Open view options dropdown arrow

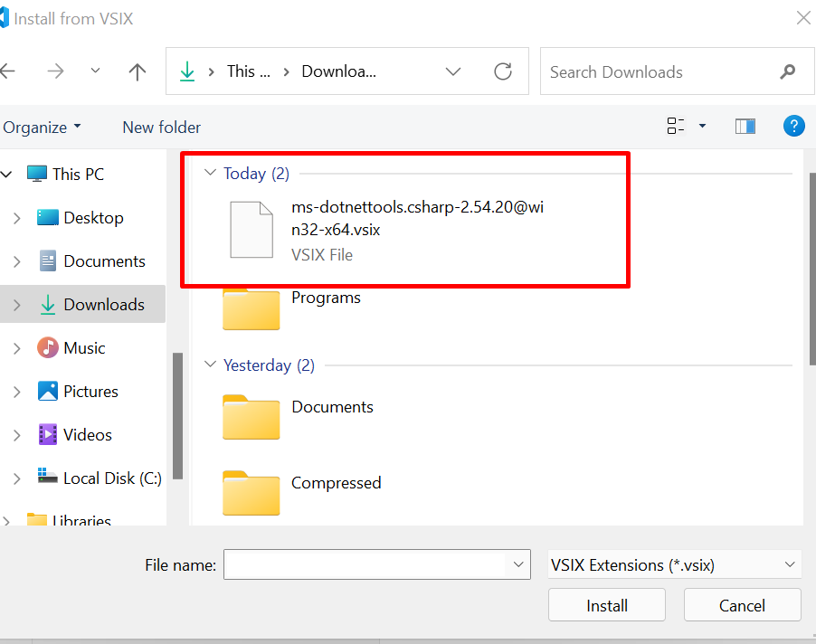(x=703, y=126)
